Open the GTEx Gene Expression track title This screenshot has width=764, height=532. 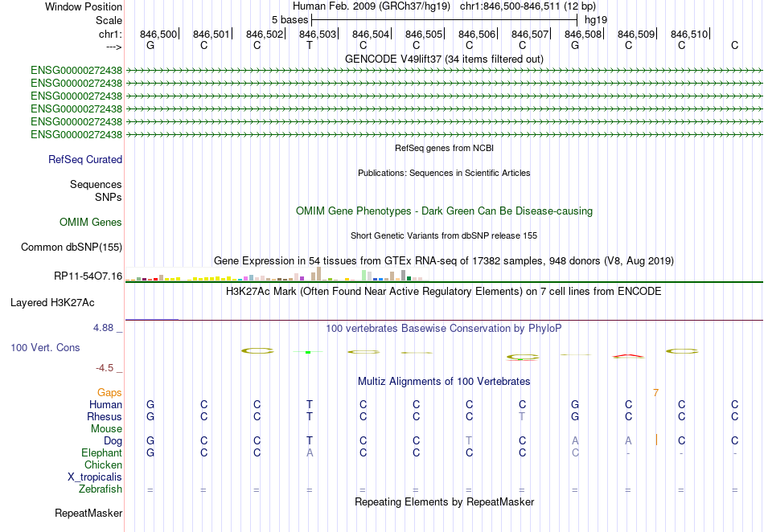coord(444,260)
